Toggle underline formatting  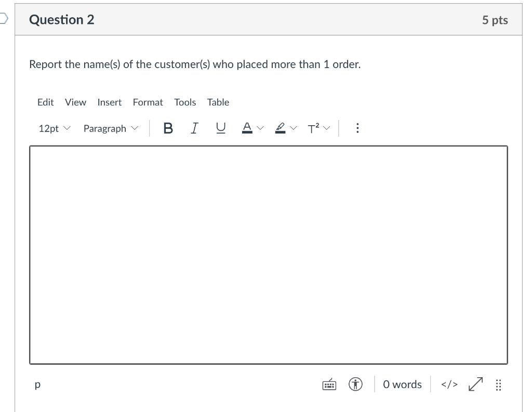pos(220,128)
